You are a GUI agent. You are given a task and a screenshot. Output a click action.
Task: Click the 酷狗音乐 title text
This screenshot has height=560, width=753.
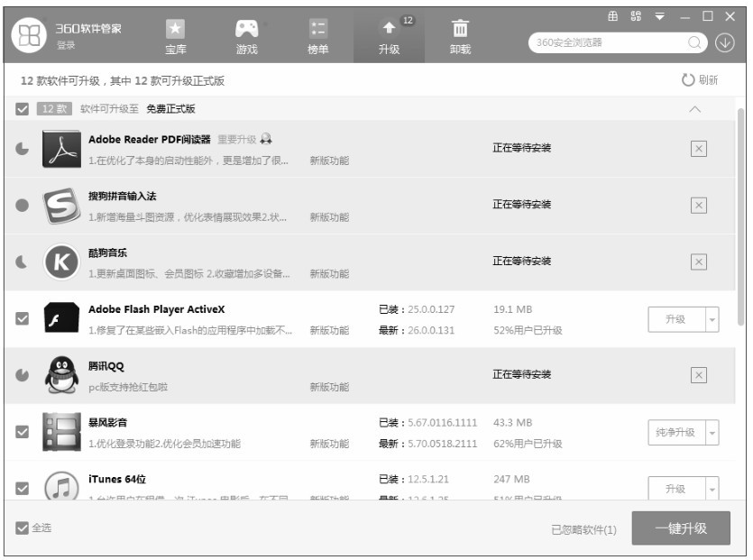pos(107,252)
